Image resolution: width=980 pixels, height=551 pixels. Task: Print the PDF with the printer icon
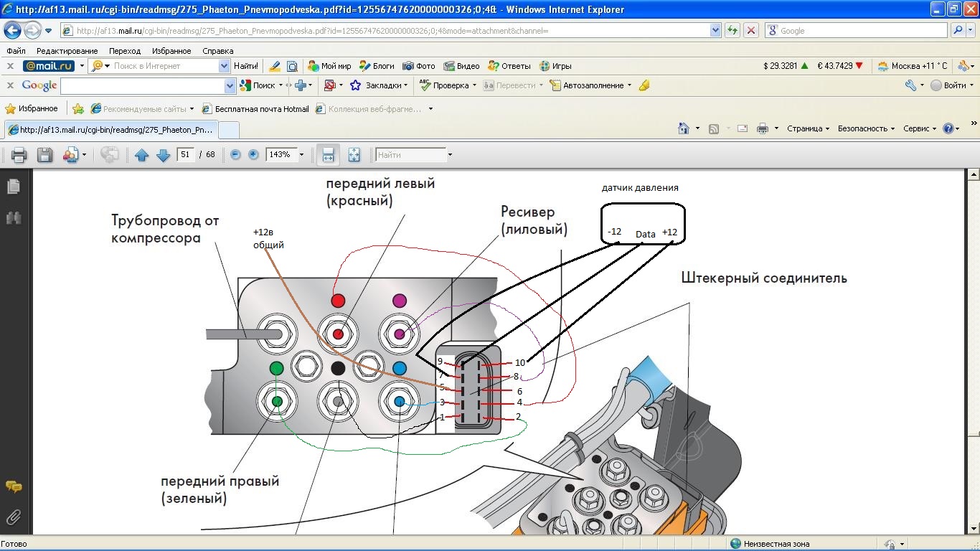(x=19, y=155)
